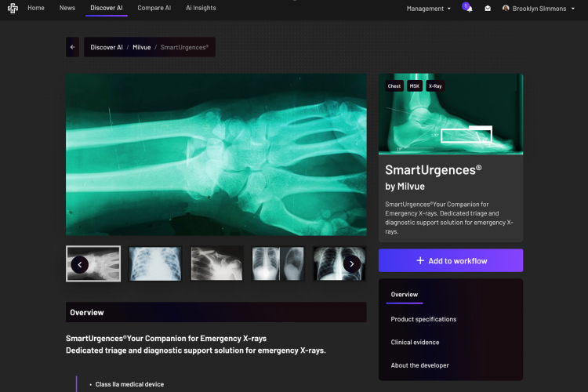Open the News page
Screen dimensions: 588x392
[x=67, y=8]
